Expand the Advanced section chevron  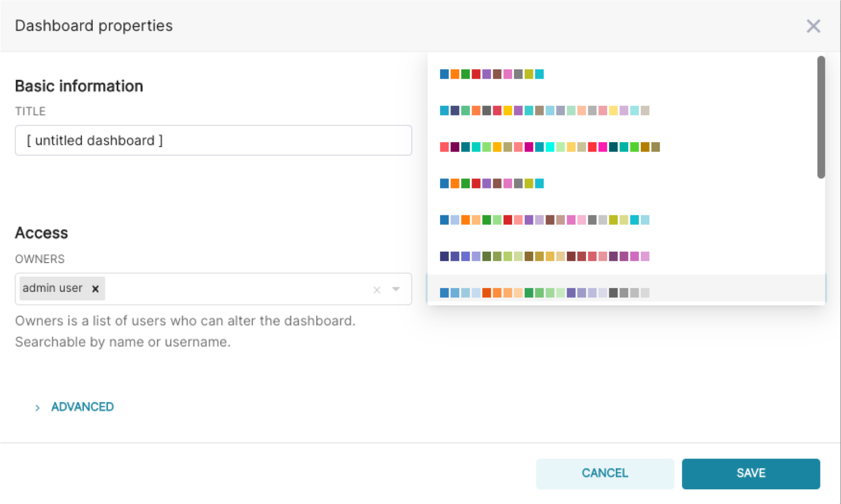click(37, 407)
